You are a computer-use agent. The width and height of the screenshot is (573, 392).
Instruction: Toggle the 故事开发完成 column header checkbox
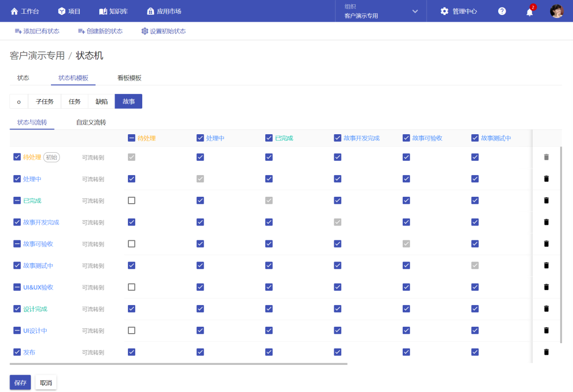point(337,138)
